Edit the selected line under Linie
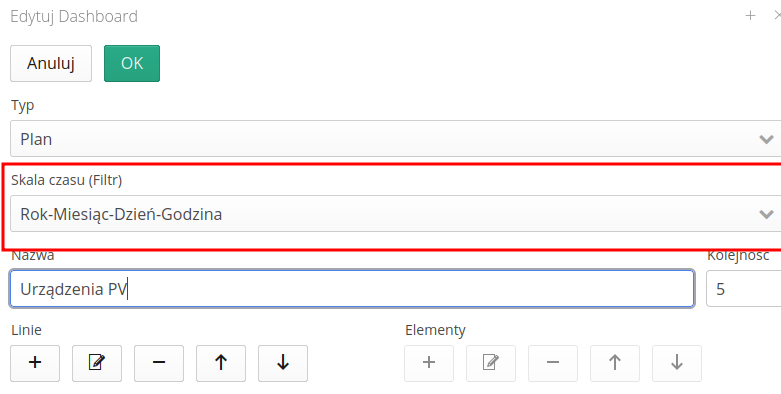This screenshot has height=394, width=781. pos(97,363)
